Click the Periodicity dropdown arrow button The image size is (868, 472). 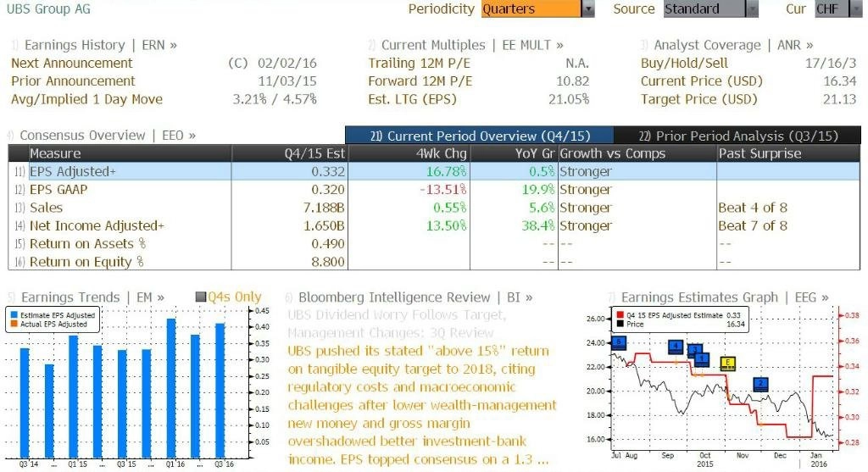pyautogui.click(x=588, y=8)
